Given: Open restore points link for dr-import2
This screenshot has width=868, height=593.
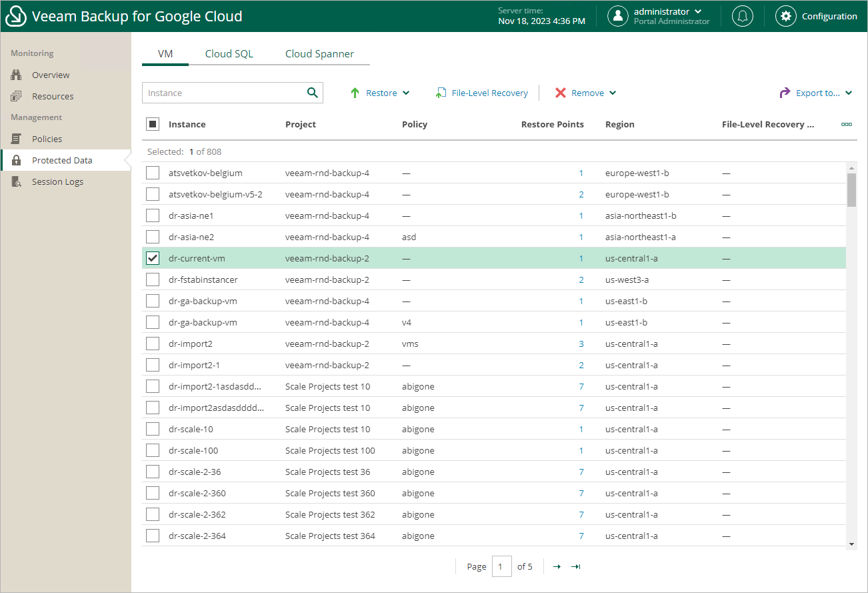Looking at the screenshot, I should pos(581,344).
